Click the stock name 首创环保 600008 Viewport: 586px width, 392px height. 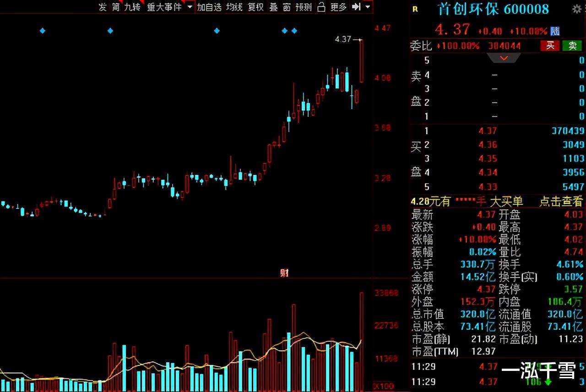pyautogui.click(x=493, y=9)
